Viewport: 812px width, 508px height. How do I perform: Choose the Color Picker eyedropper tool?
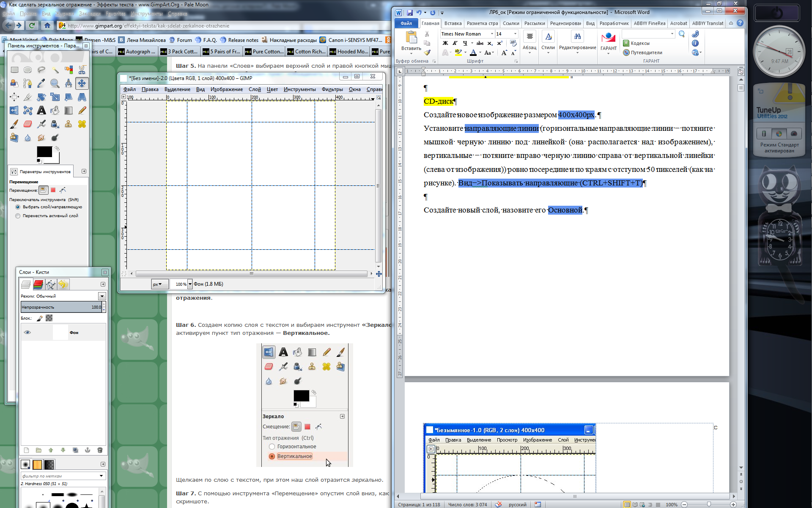pyautogui.click(x=41, y=83)
